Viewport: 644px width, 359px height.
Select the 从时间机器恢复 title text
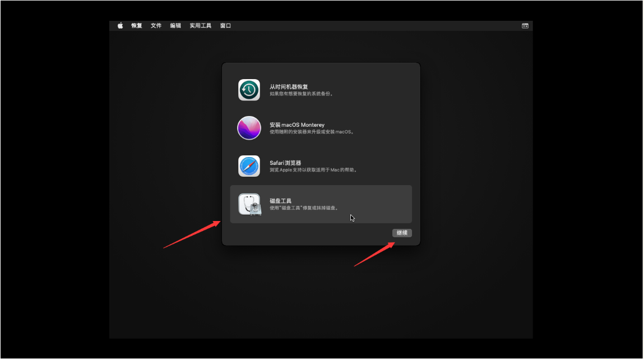289,87
